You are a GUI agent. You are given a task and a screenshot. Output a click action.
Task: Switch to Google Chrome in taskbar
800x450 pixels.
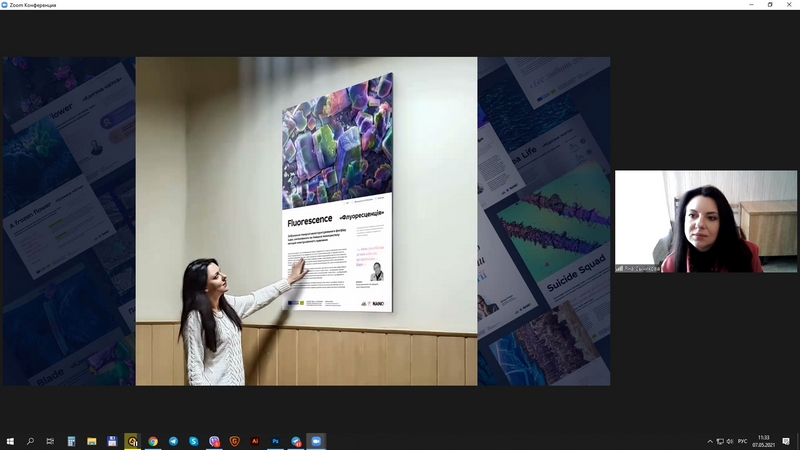[x=153, y=441]
